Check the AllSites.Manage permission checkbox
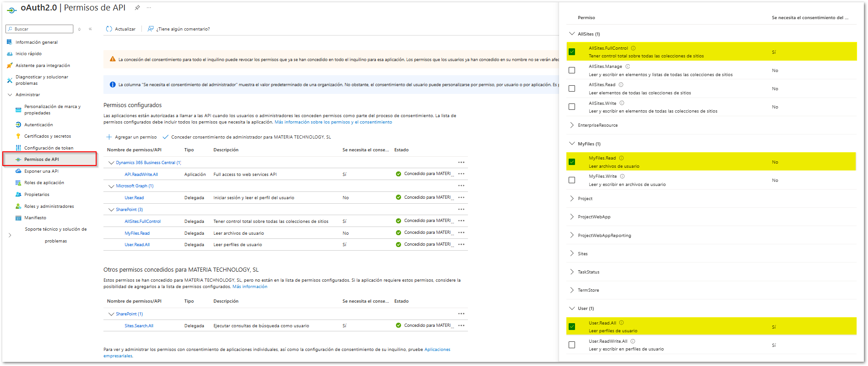This screenshot has height=366, width=868. tap(572, 70)
